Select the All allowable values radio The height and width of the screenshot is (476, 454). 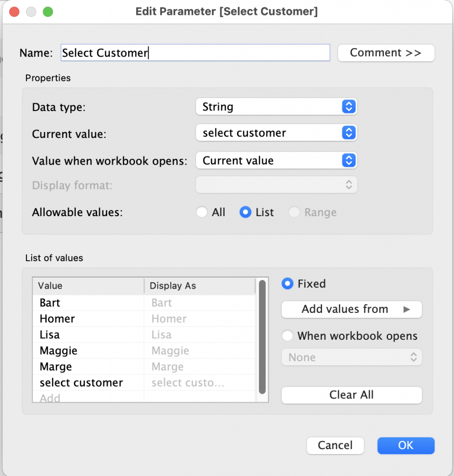coord(202,212)
